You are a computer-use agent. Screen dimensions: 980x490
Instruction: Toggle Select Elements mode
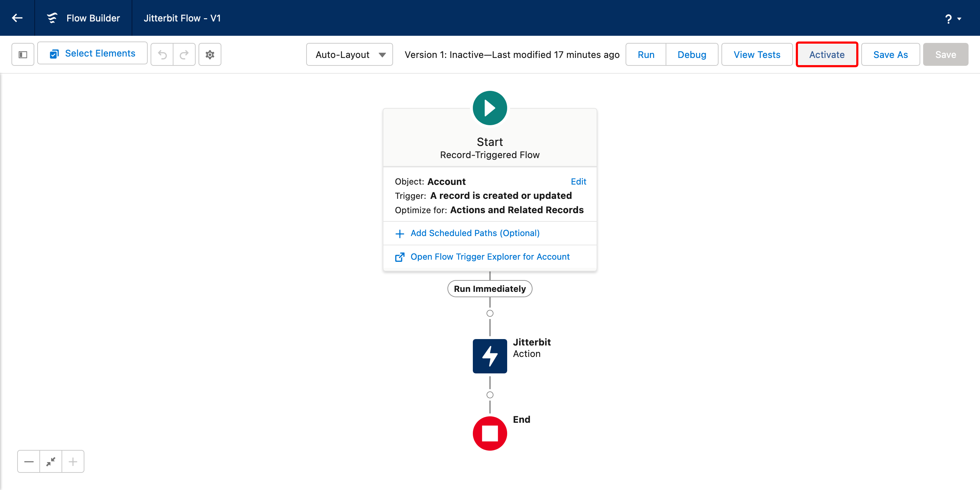pos(92,54)
